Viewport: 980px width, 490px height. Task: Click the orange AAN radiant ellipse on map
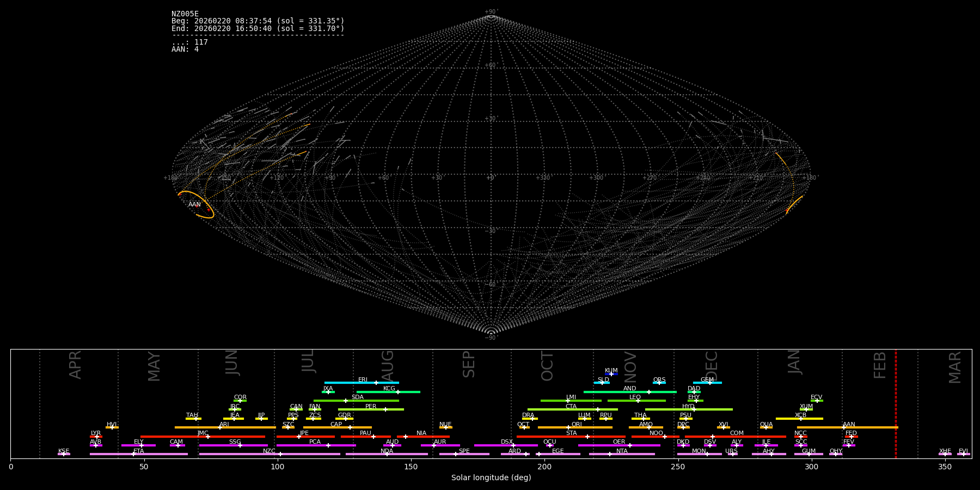[x=196, y=205]
